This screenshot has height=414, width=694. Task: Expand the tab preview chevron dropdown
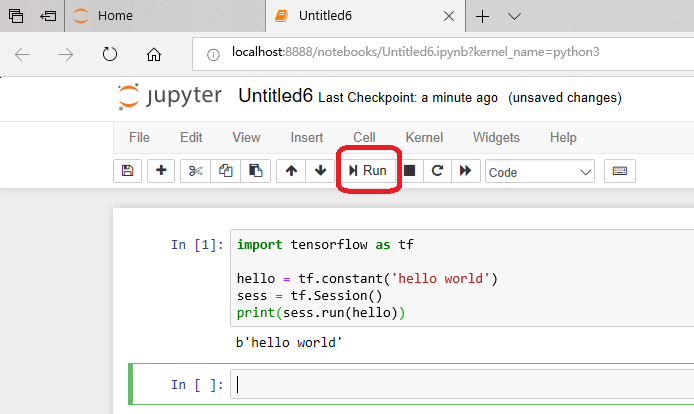(x=514, y=16)
